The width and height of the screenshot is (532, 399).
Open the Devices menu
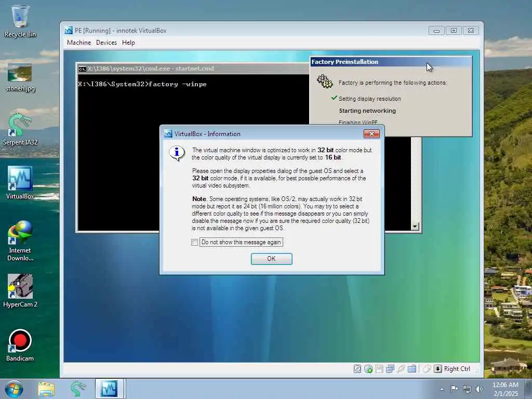pos(106,43)
